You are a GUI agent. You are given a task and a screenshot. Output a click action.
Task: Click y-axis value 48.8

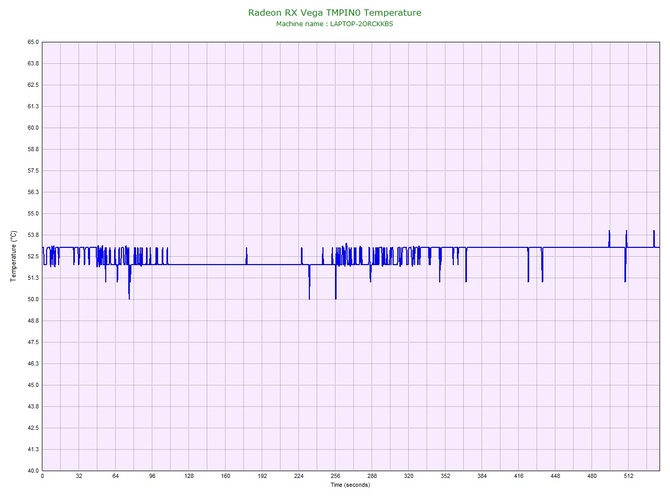coord(33,321)
